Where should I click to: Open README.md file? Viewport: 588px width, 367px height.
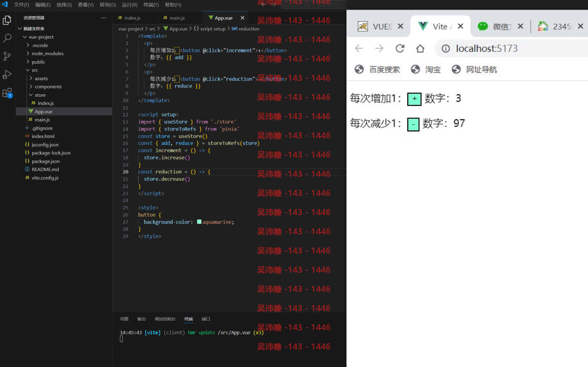click(x=64, y=169)
